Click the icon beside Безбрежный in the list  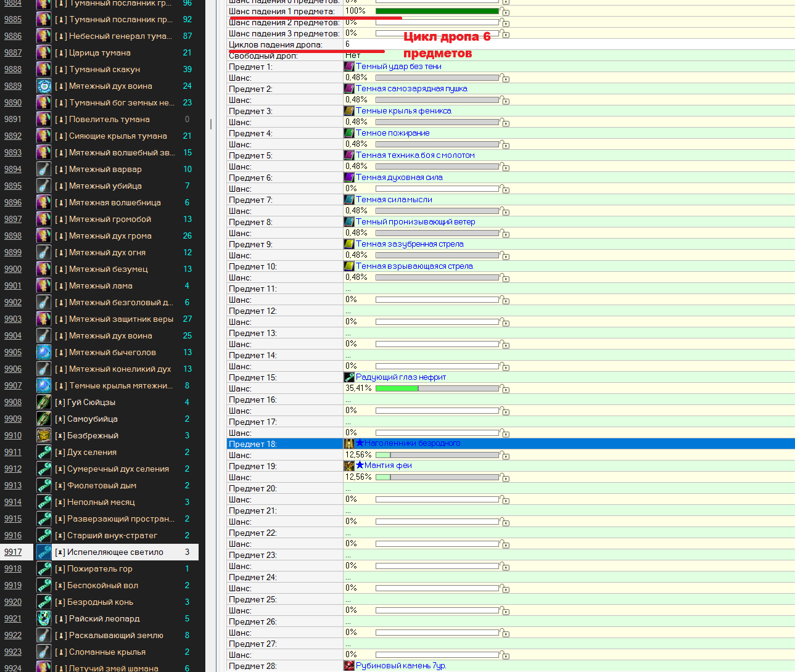point(44,435)
